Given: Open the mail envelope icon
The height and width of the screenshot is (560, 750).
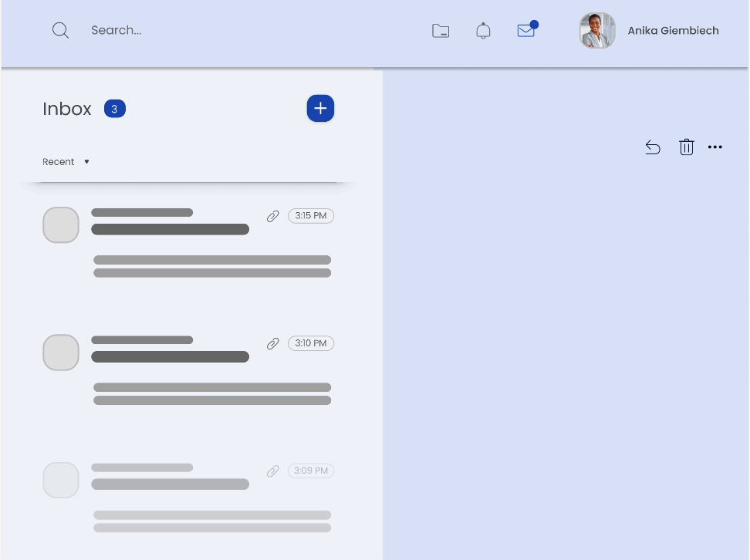Looking at the screenshot, I should tap(528, 29).
